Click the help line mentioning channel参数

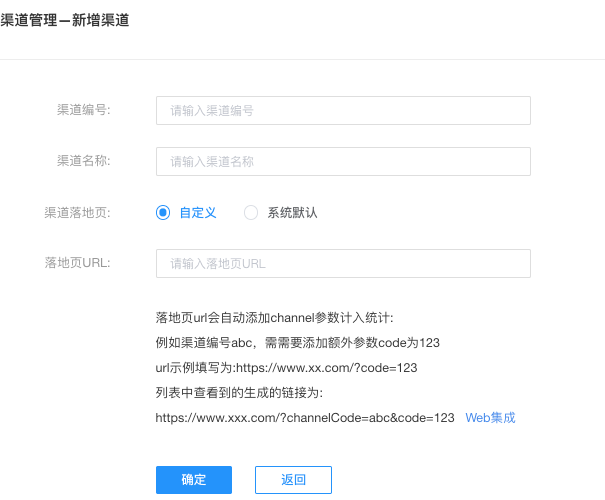pyautogui.click(x=275, y=318)
